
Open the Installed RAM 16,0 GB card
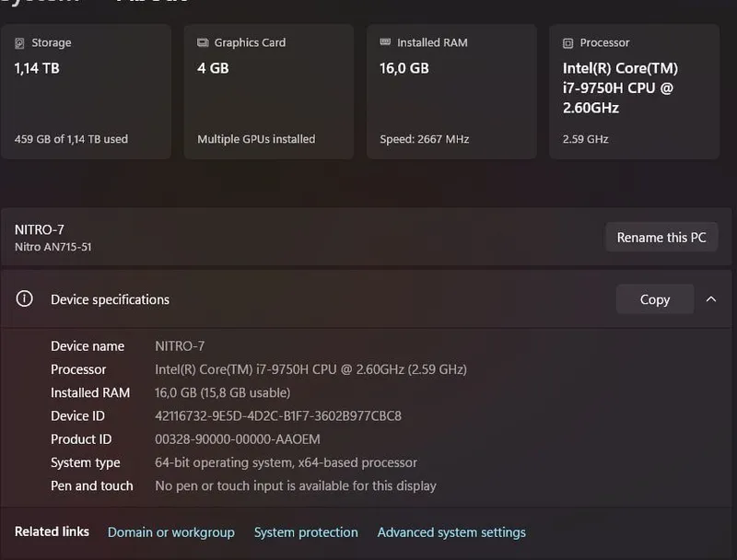pos(451,91)
